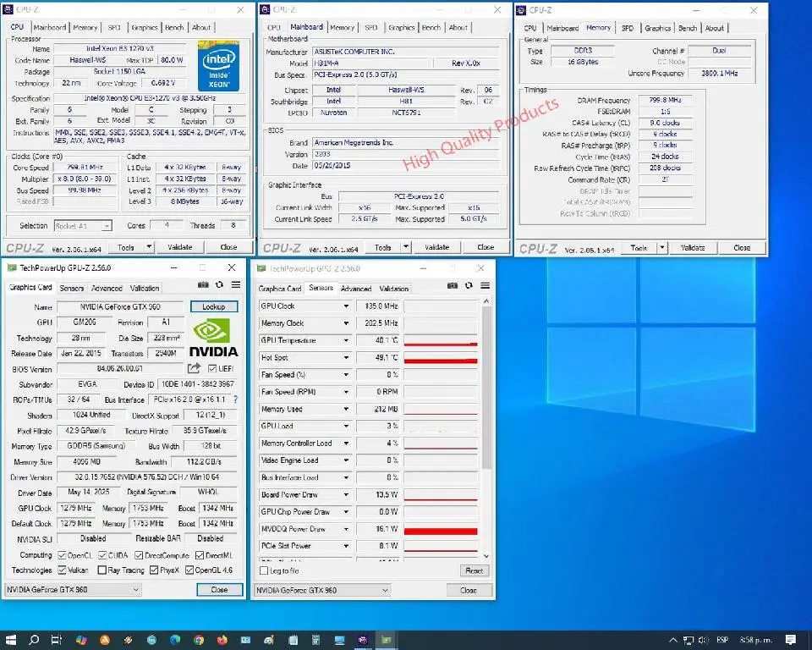Toggle the OpenCL checkbox
The height and width of the screenshot is (650, 812).
[x=62, y=555]
